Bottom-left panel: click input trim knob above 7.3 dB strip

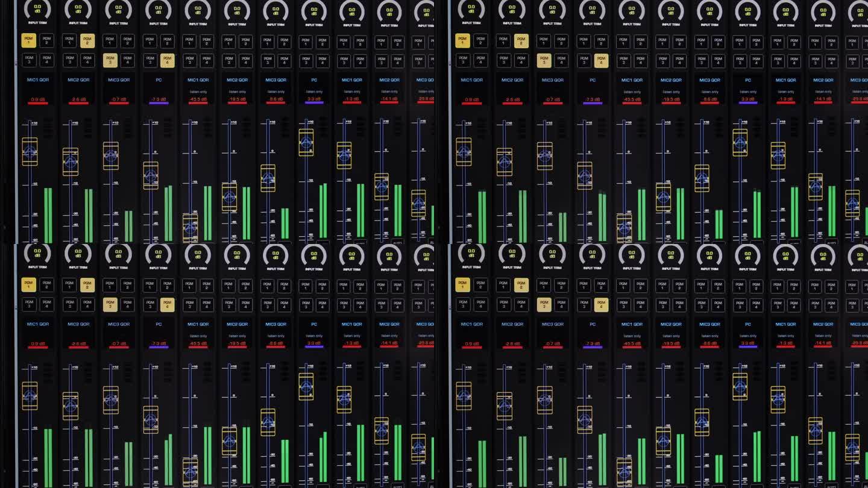coord(159,255)
